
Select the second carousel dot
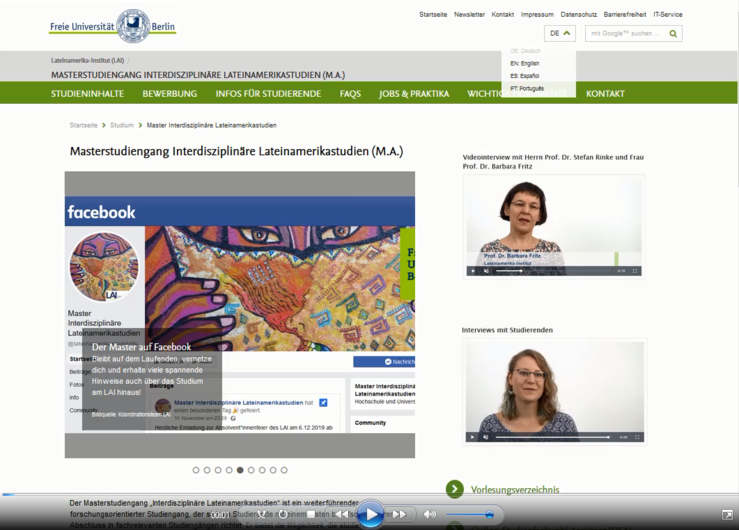[x=207, y=470]
